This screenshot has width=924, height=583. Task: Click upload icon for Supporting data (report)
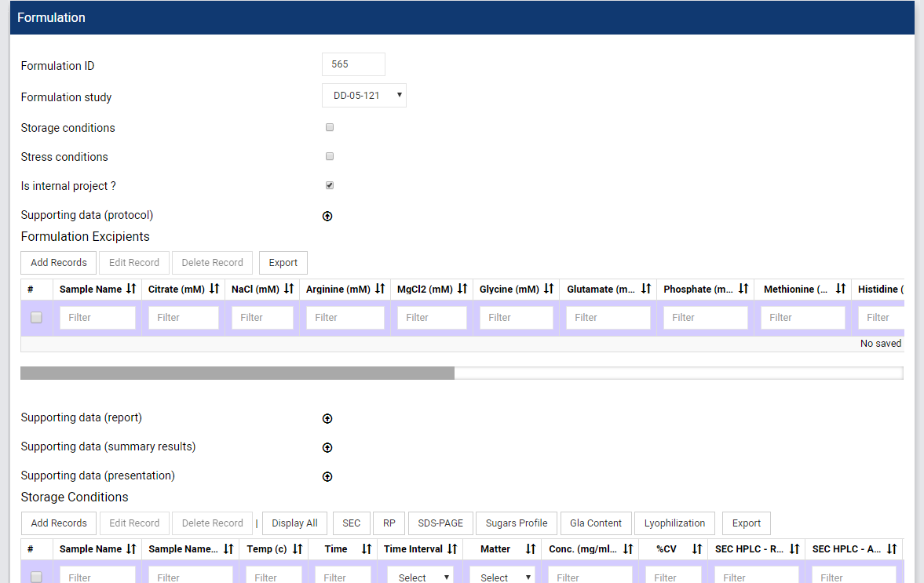click(x=327, y=418)
